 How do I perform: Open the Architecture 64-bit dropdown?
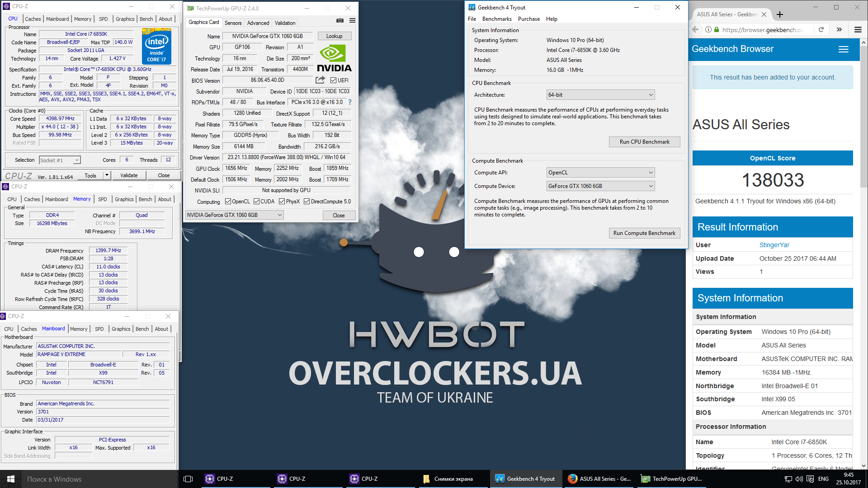point(600,95)
